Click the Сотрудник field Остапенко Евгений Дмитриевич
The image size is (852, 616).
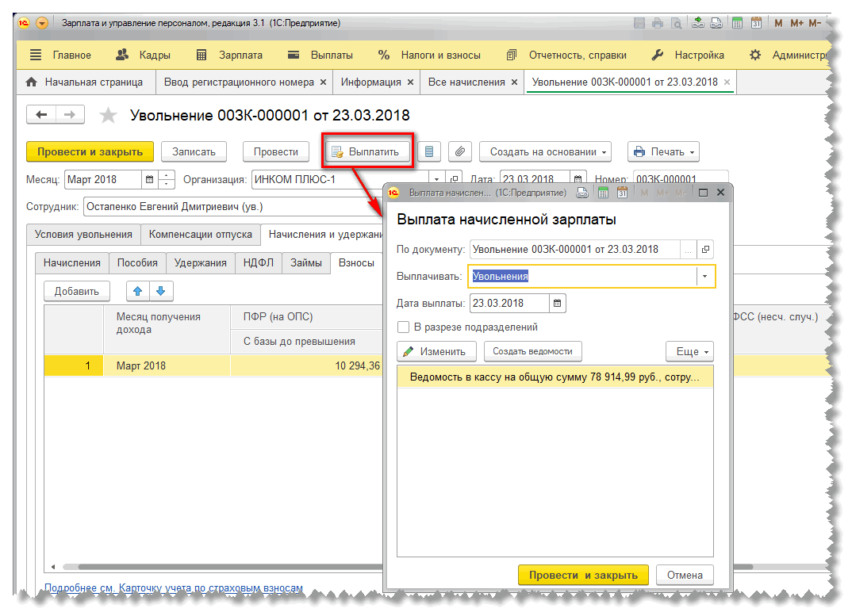[234, 206]
